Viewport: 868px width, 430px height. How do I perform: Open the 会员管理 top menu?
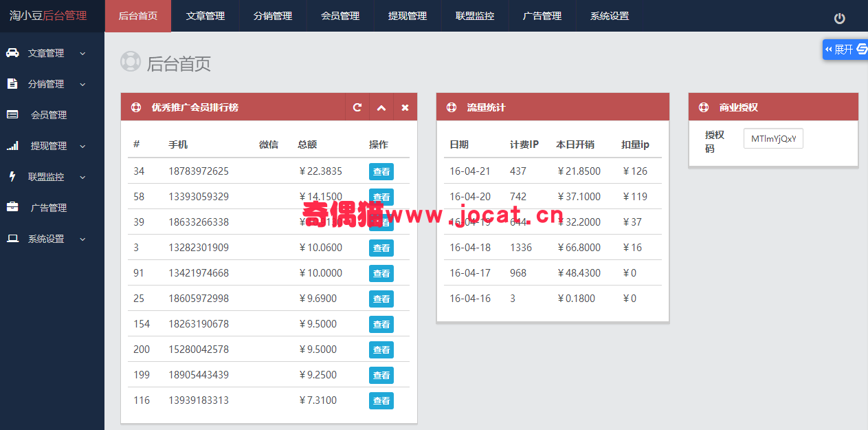click(340, 16)
